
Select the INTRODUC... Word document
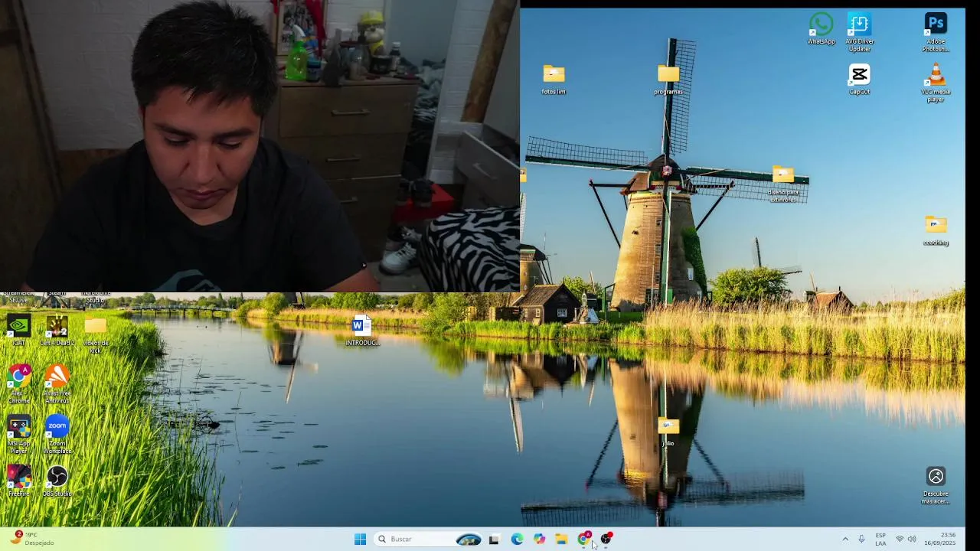coord(361,331)
